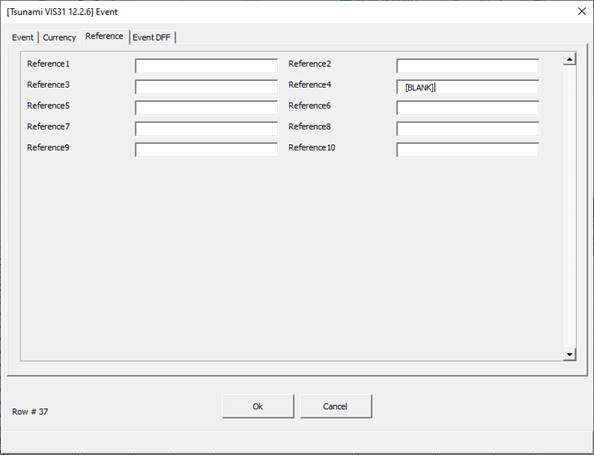This screenshot has height=455, width=594.
Task: Click the Reference5 input box
Action: coord(206,108)
